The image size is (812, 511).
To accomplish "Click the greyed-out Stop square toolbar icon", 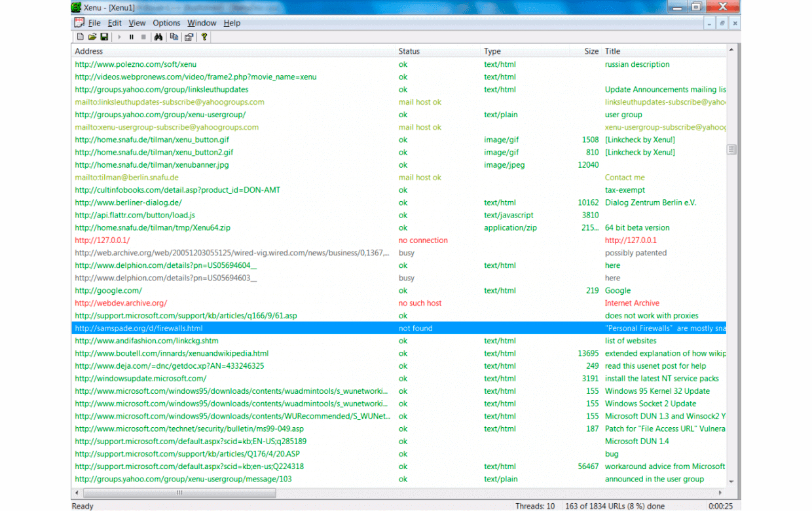I will click(143, 37).
